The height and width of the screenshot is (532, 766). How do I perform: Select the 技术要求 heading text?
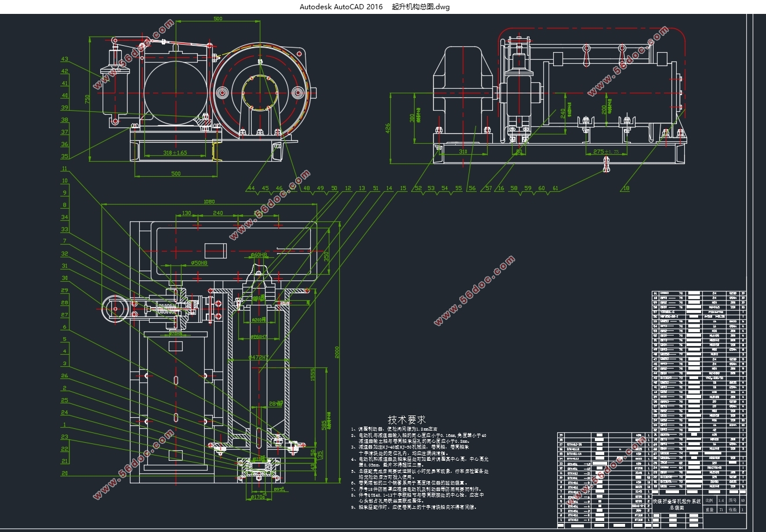[x=406, y=420]
